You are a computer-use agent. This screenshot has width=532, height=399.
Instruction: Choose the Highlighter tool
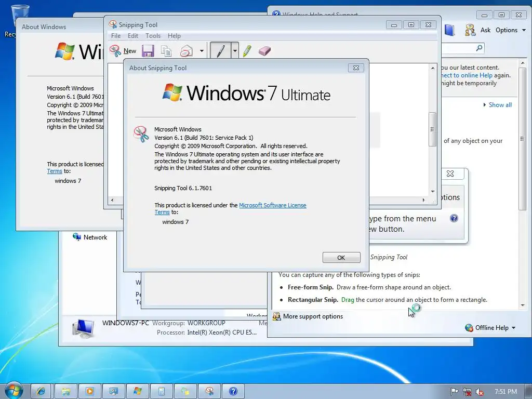click(x=247, y=51)
